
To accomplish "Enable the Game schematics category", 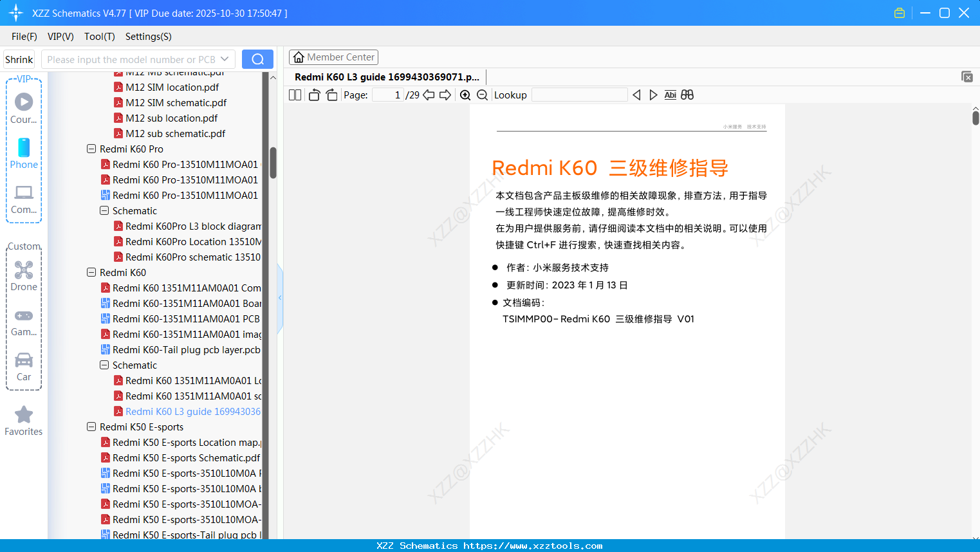I will tap(24, 320).
